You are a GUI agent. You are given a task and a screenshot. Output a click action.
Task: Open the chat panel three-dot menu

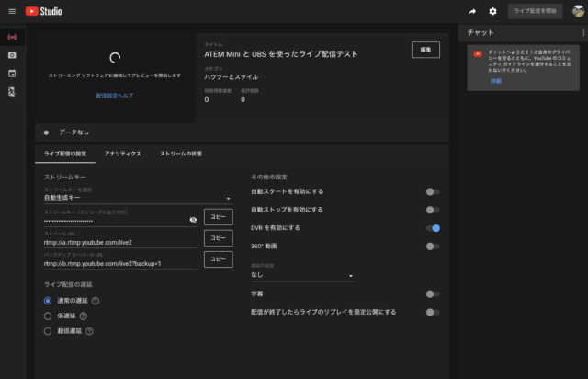click(582, 32)
